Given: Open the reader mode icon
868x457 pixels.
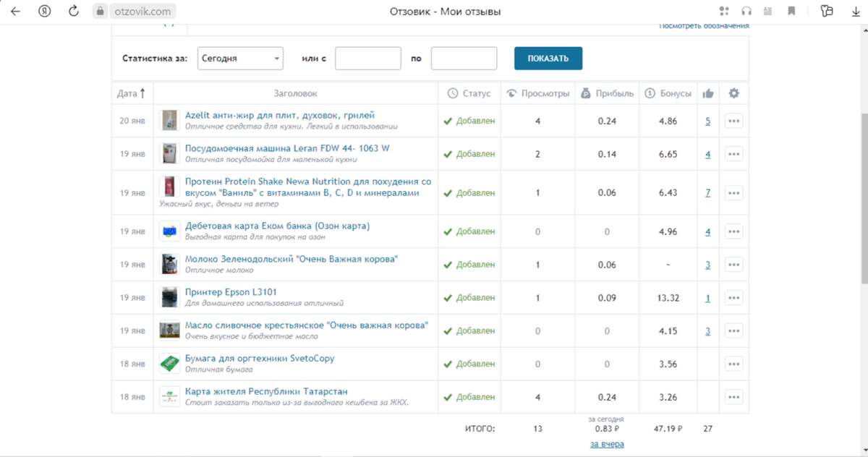Looking at the screenshot, I should click(x=768, y=11).
